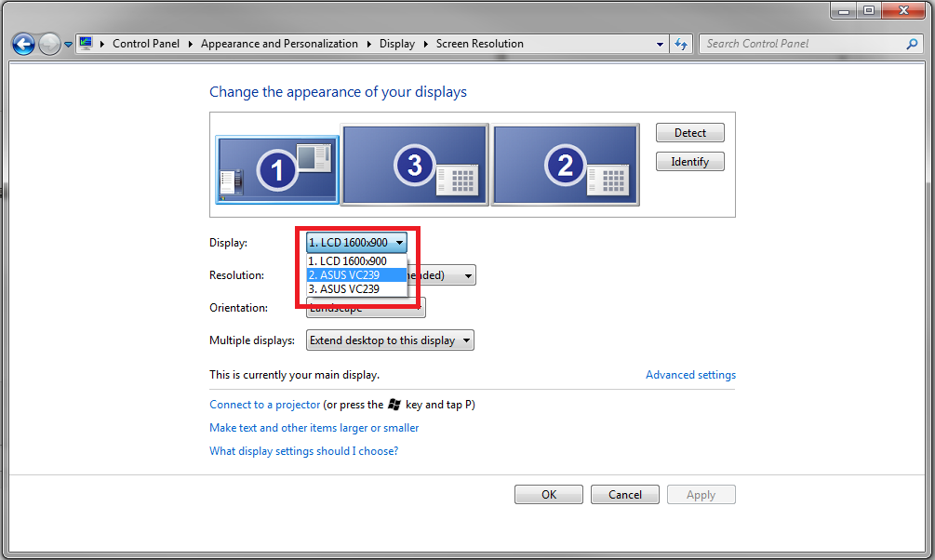Click the search magnifier icon
935x560 pixels.
click(x=912, y=44)
